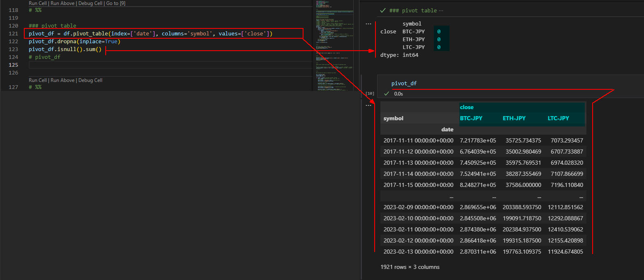Click the 2017-11-15 row index
The image size is (644, 280).
click(x=419, y=185)
